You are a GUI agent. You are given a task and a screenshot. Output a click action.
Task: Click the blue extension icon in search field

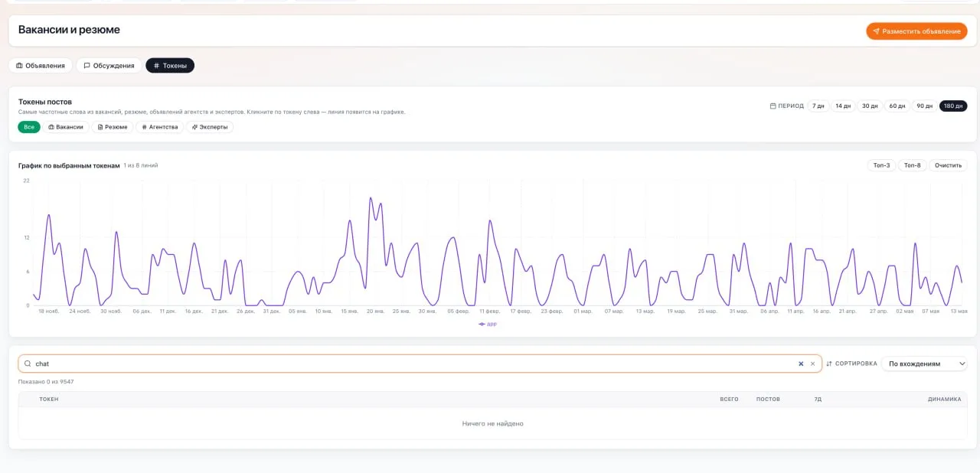[801, 364]
